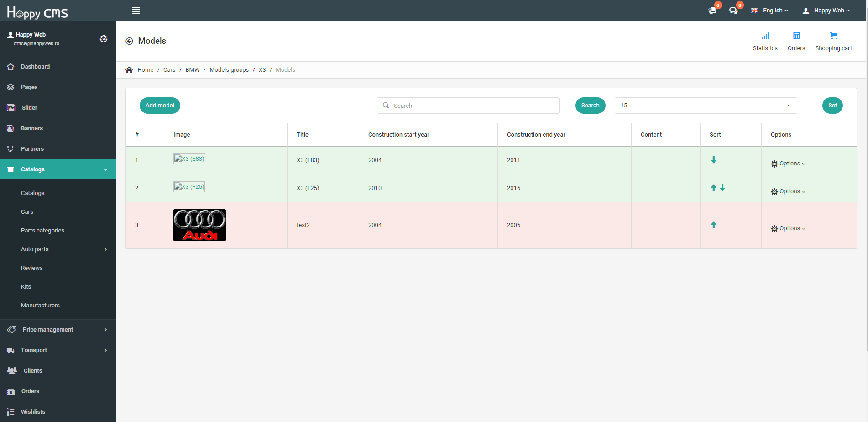This screenshot has width=868, height=422.
Task: Go to X3 in breadcrumb
Action: tap(262, 70)
